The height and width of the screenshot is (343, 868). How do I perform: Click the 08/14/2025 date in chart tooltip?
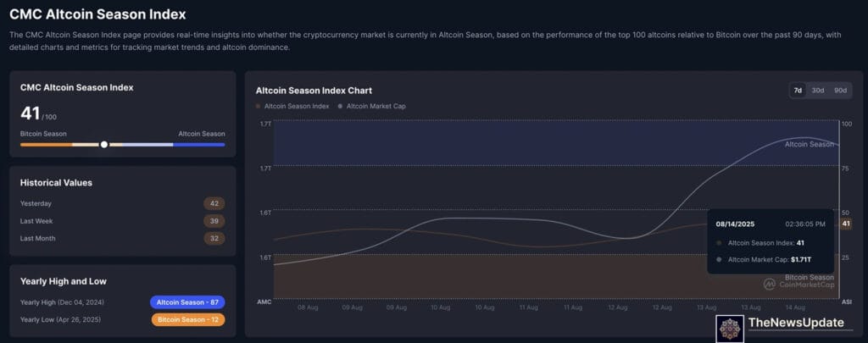734,224
